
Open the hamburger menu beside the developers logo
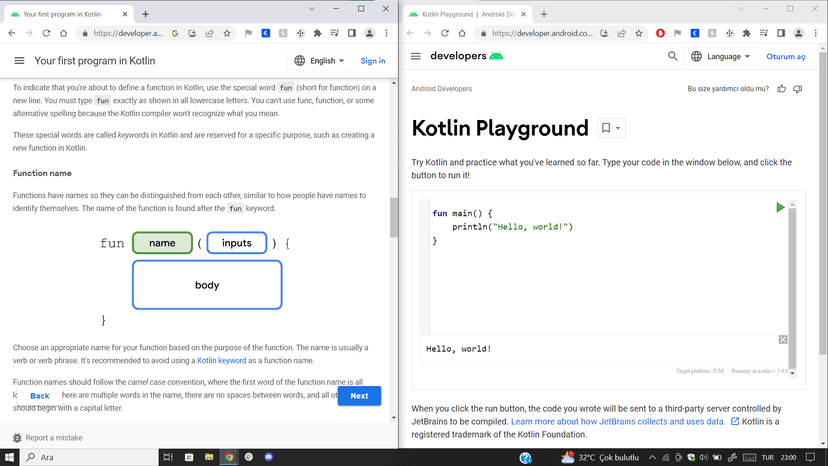point(416,57)
